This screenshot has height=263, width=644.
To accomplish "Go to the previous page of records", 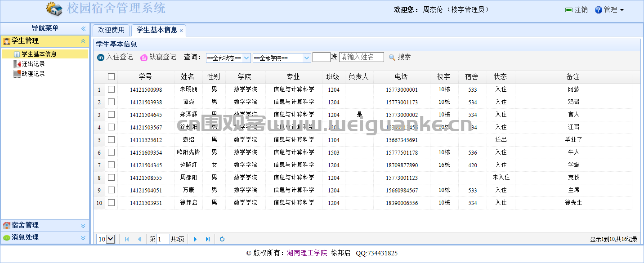I will (x=139, y=239).
